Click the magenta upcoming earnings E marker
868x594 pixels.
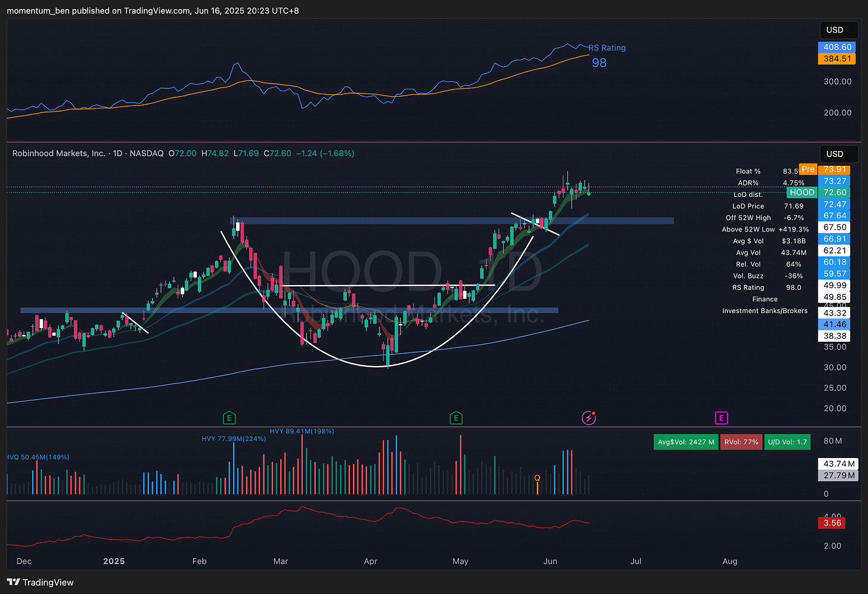[x=721, y=418]
